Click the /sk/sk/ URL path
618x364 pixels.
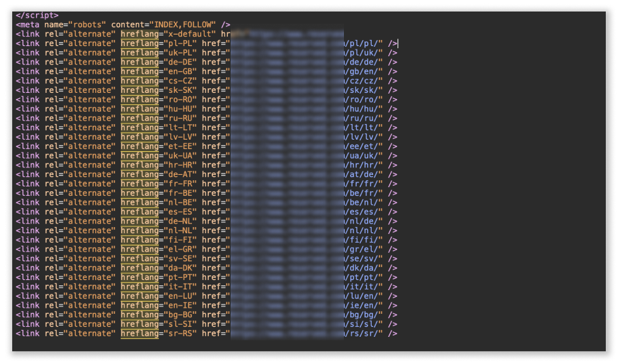[x=362, y=90]
